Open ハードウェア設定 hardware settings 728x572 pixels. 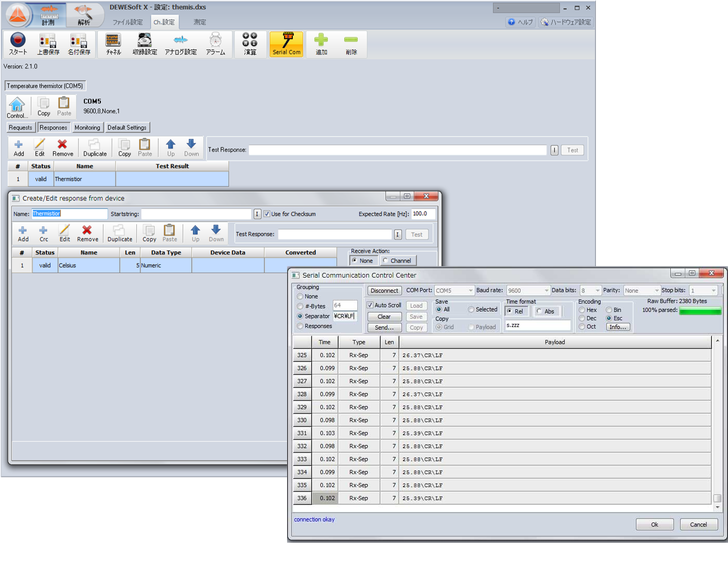click(566, 22)
